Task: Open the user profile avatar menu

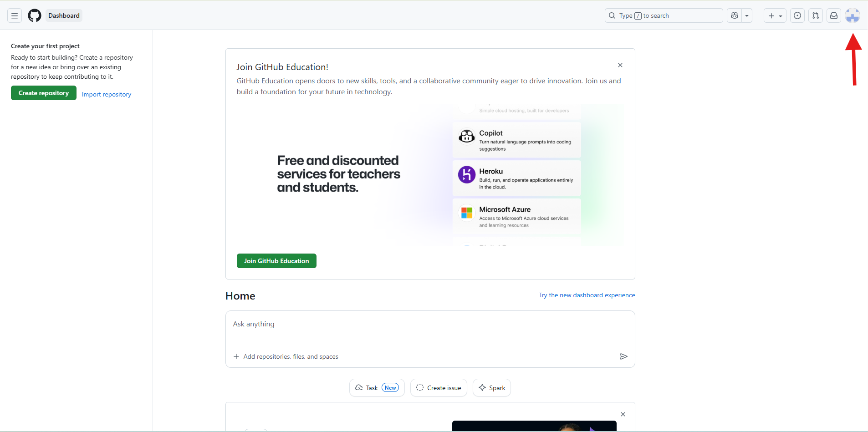Action: (852, 15)
